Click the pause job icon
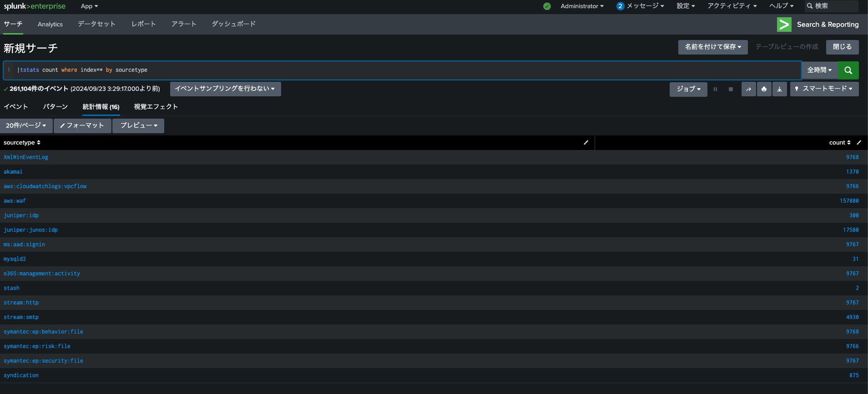868x394 pixels. click(x=715, y=89)
